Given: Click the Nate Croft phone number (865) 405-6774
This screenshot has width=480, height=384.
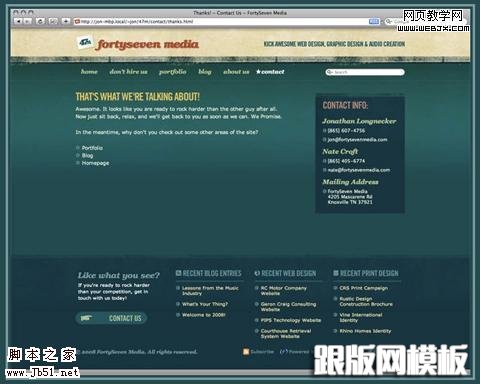Looking at the screenshot, I should point(346,161).
